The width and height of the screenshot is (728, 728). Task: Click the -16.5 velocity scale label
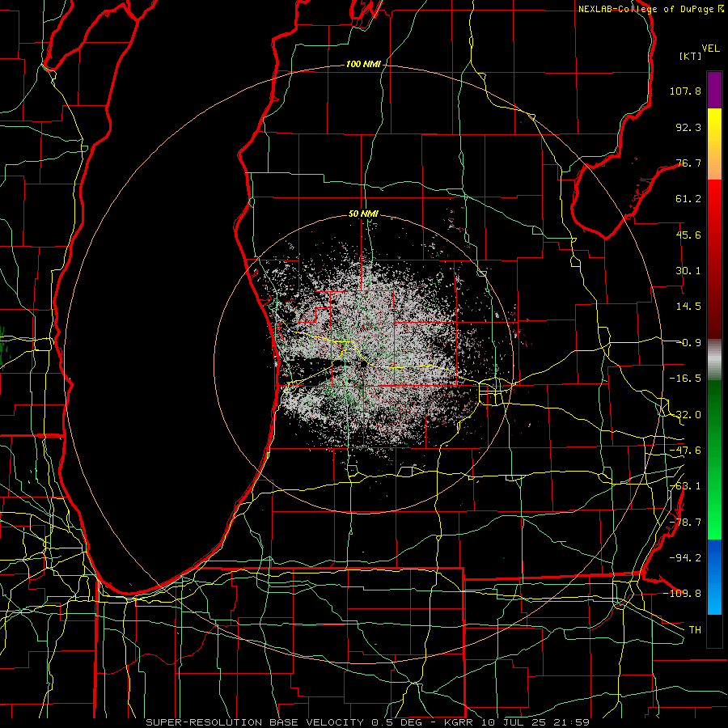point(685,379)
